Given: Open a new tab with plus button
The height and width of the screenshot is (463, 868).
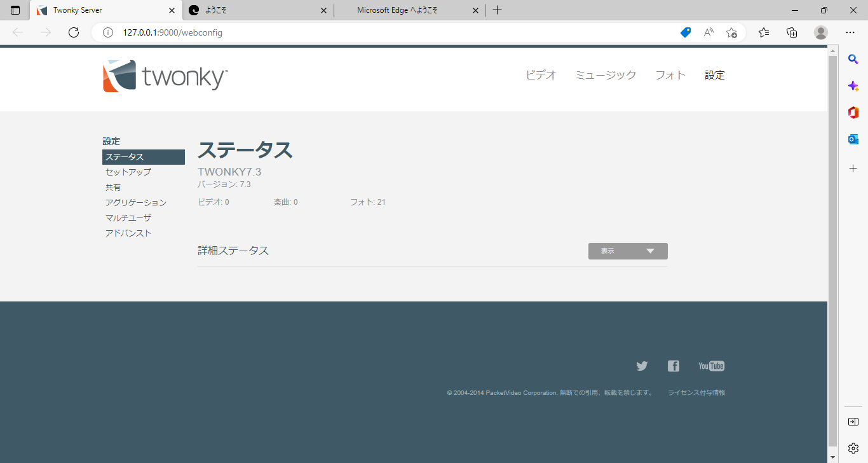Looking at the screenshot, I should coord(498,10).
